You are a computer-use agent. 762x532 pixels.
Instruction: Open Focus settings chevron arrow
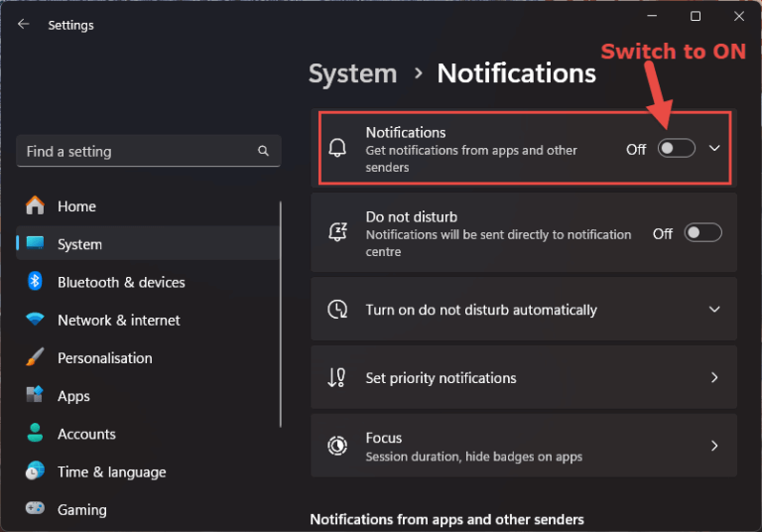point(714,446)
